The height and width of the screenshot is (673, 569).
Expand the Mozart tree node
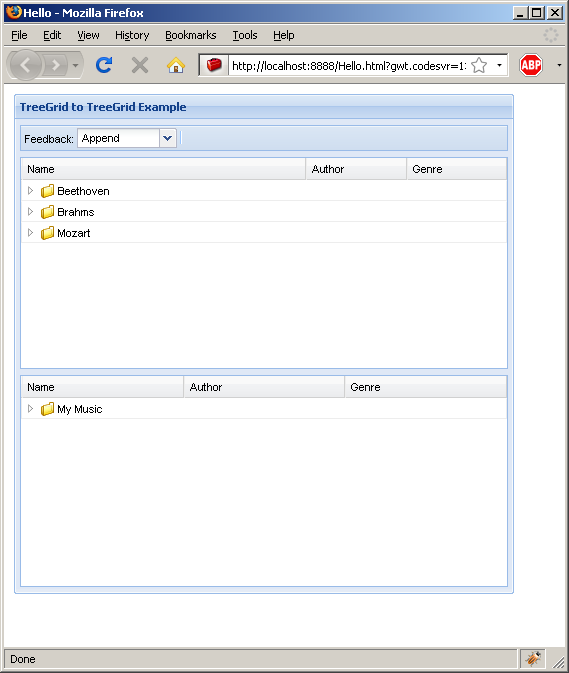pos(30,233)
